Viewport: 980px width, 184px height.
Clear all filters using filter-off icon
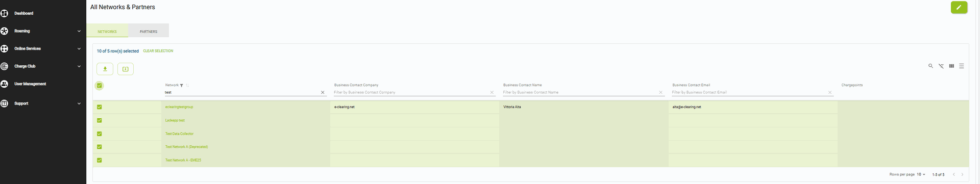click(941, 66)
